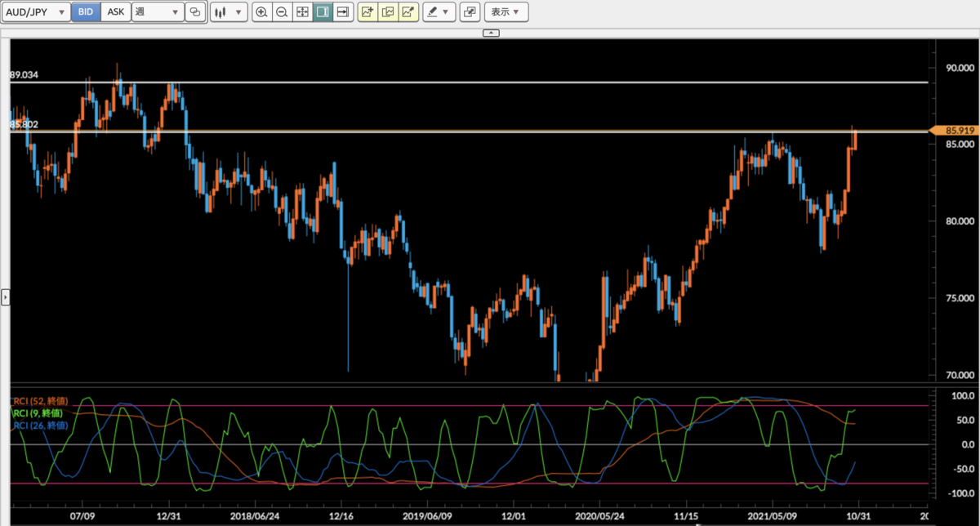This screenshot has width=980, height=526.
Task: Open the 週 timeframe dropdown
Action: (x=158, y=11)
